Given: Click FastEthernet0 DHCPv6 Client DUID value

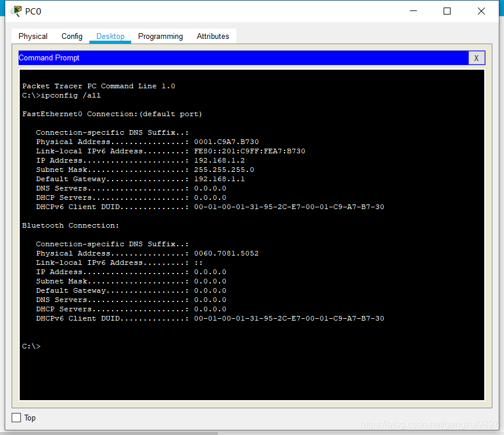Looking at the screenshot, I should [x=289, y=207].
